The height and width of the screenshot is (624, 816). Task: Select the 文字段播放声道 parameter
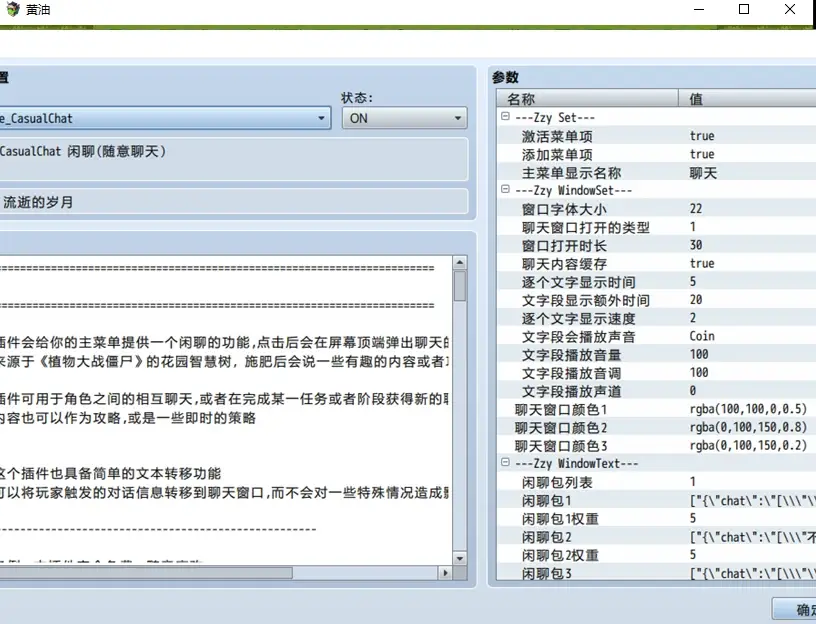pos(657,391)
